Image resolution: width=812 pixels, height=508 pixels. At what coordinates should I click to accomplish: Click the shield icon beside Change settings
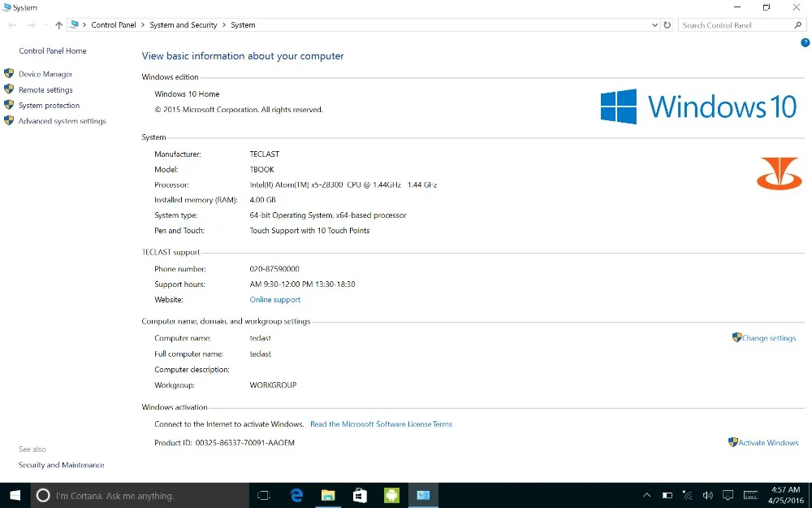tap(737, 337)
